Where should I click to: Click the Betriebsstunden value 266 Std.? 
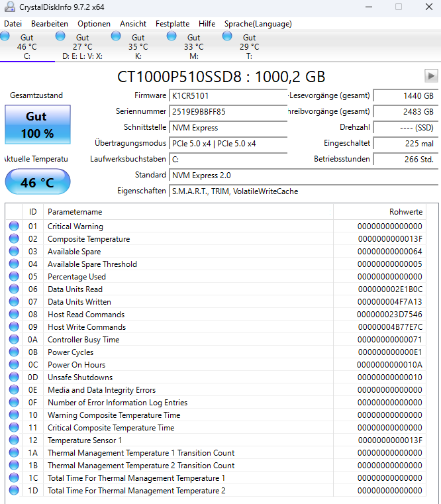[x=406, y=159]
